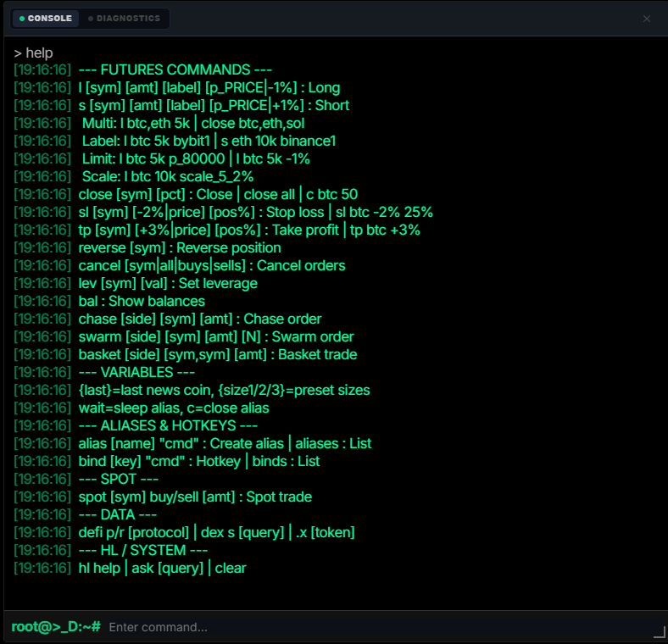Click the '--- DATA ---' header line
This screenshot has height=644, width=668.
point(86,514)
